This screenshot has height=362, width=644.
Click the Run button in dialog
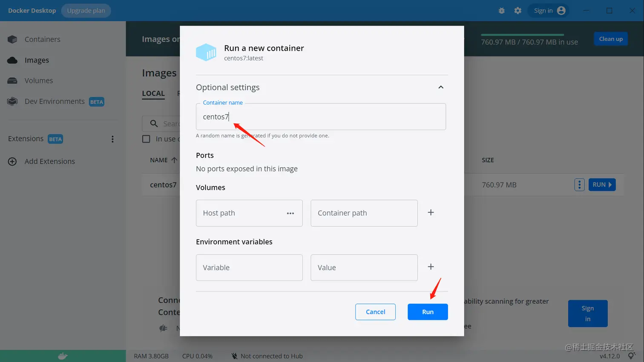(x=428, y=312)
